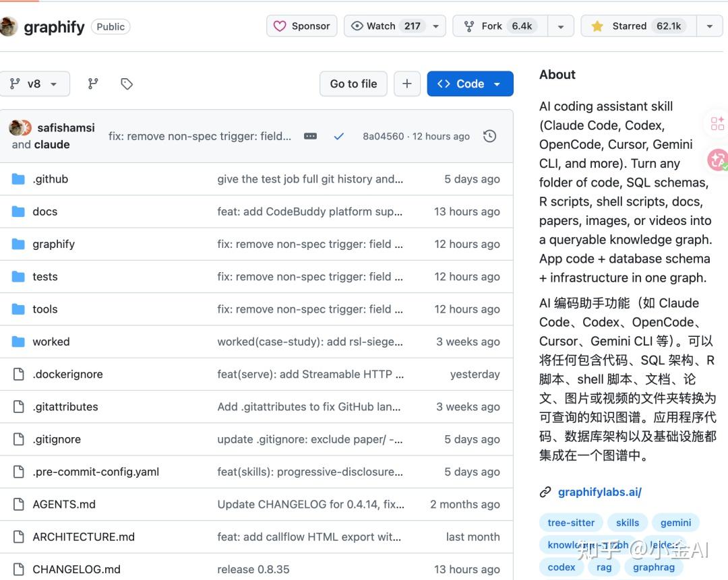Expand the Fork options dropdown arrow
The width and height of the screenshot is (728, 580).
561,26
